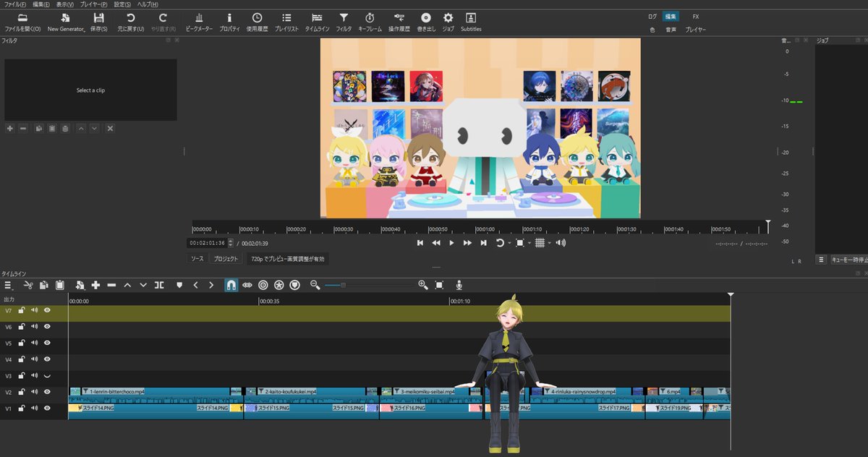Switch to the FX layout

point(696,16)
